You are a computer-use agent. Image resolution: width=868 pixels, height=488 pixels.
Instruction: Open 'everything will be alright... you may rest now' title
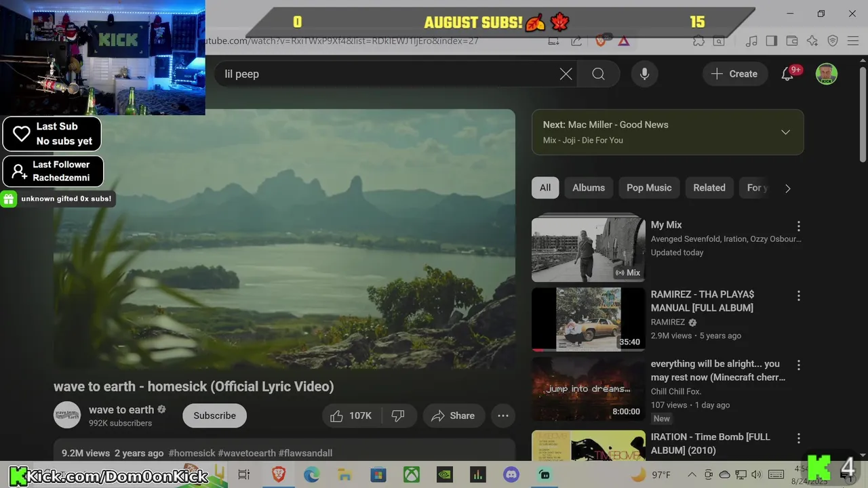click(x=718, y=370)
